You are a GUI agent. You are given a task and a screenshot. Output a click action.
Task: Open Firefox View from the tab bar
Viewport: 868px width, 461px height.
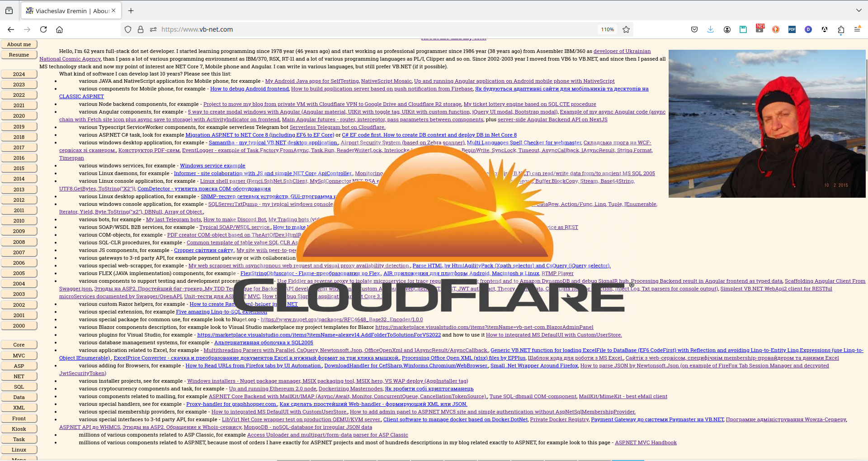9,10
